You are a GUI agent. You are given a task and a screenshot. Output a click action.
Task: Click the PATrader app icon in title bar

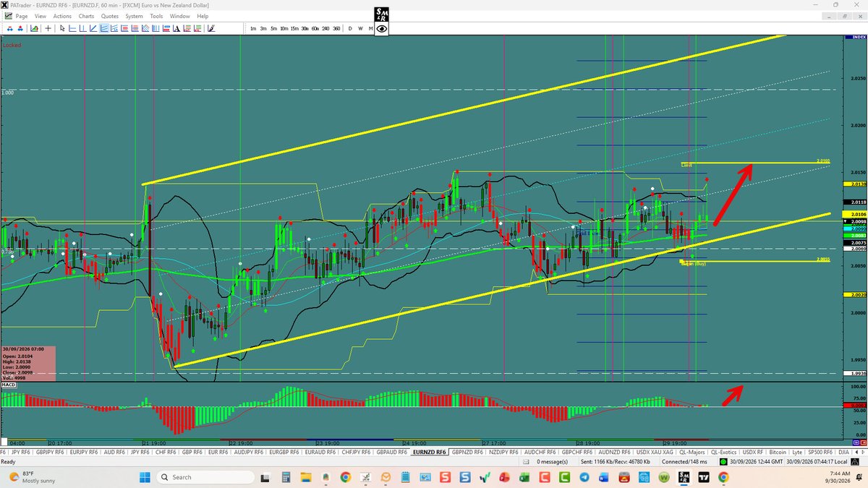pyautogui.click(x=6, y=5)
